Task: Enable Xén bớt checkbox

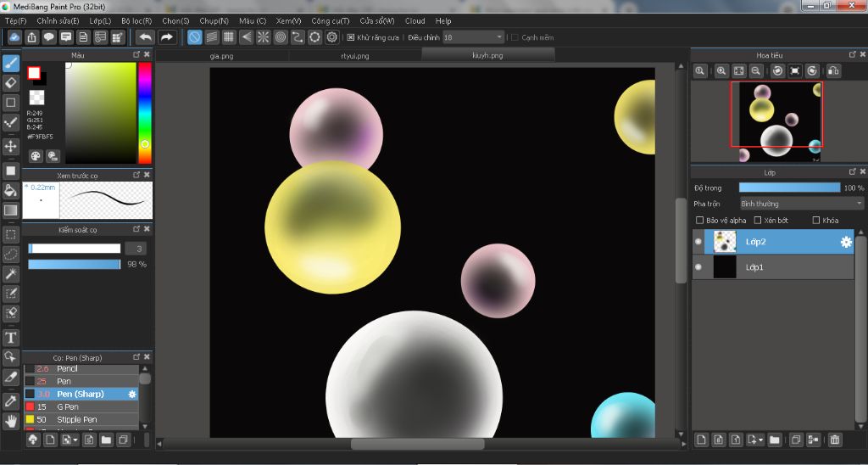Action: [x=758, y=220]
